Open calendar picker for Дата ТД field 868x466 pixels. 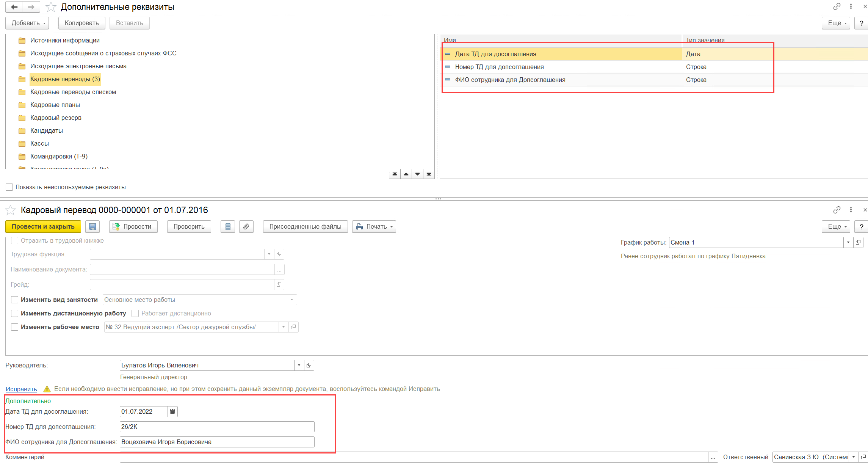[x=172, y=411]
